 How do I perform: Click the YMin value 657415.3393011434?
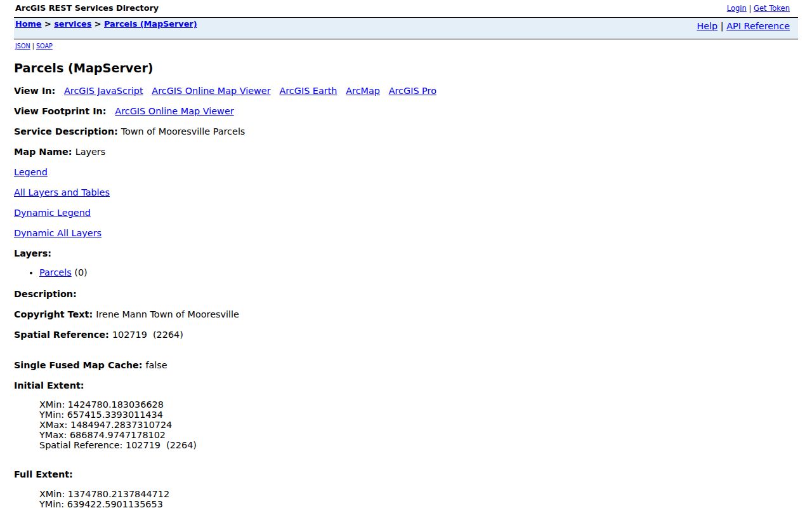click(x=115, y=415)
